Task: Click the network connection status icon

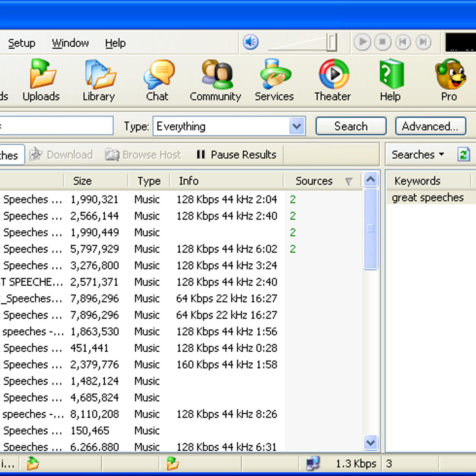Action: 312,464
